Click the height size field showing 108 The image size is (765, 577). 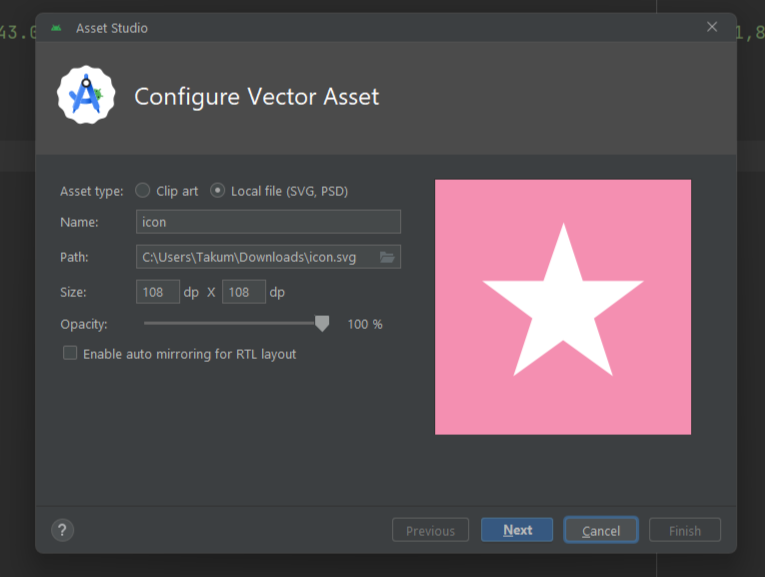click(244, 292)
